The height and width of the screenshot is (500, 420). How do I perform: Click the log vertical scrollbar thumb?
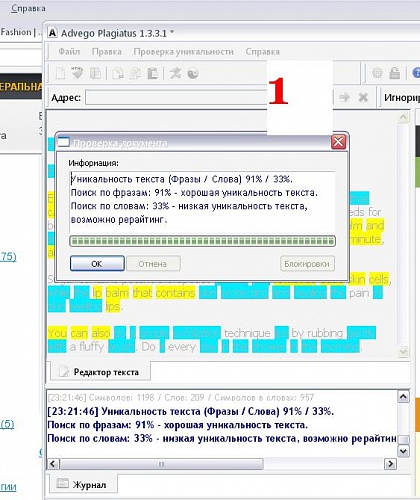[404, 439]
